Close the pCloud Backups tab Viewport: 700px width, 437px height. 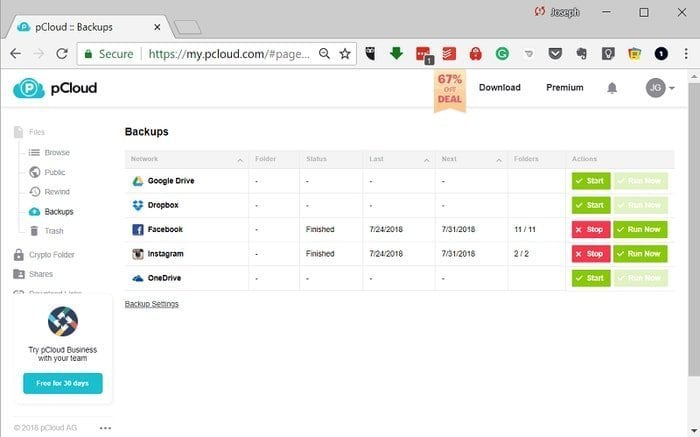coord(157,27)
